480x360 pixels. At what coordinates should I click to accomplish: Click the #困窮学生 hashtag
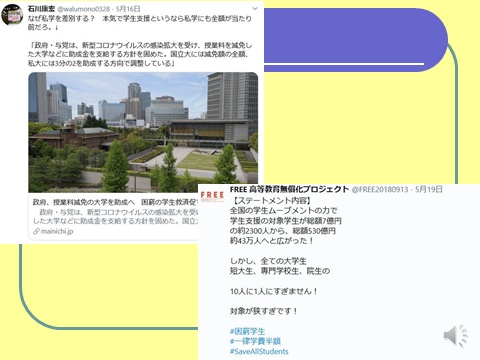click(247, 331)
